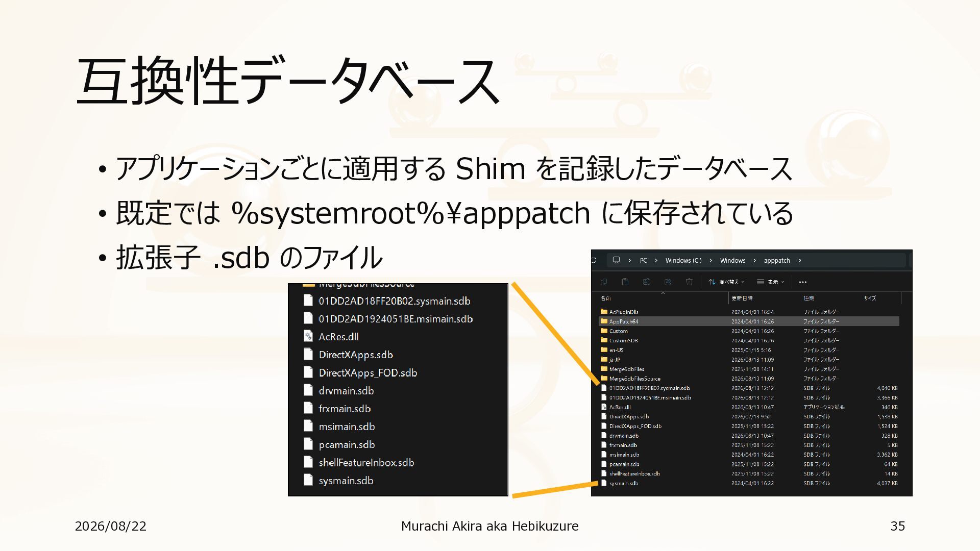Open the three-dot more options menu in Explorer
The width and height of the screenshot is (980, 551).
[x=803, y=282]
